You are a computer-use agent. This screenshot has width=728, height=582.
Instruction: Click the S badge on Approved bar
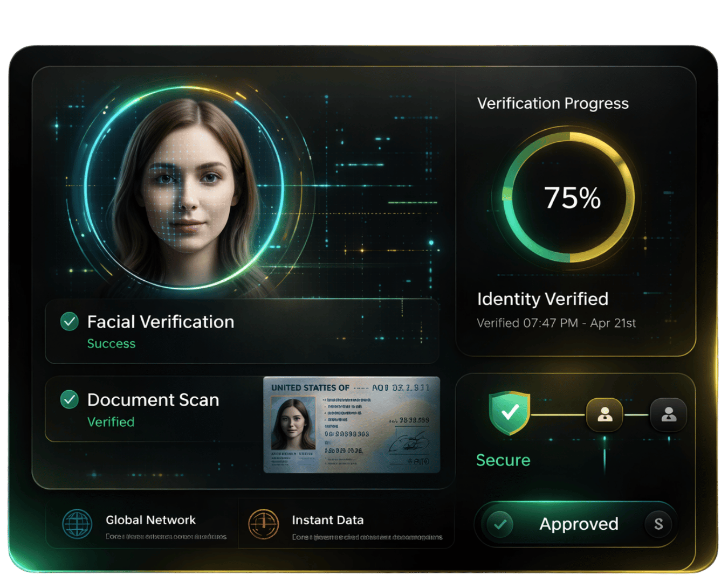tap(658, 524)
